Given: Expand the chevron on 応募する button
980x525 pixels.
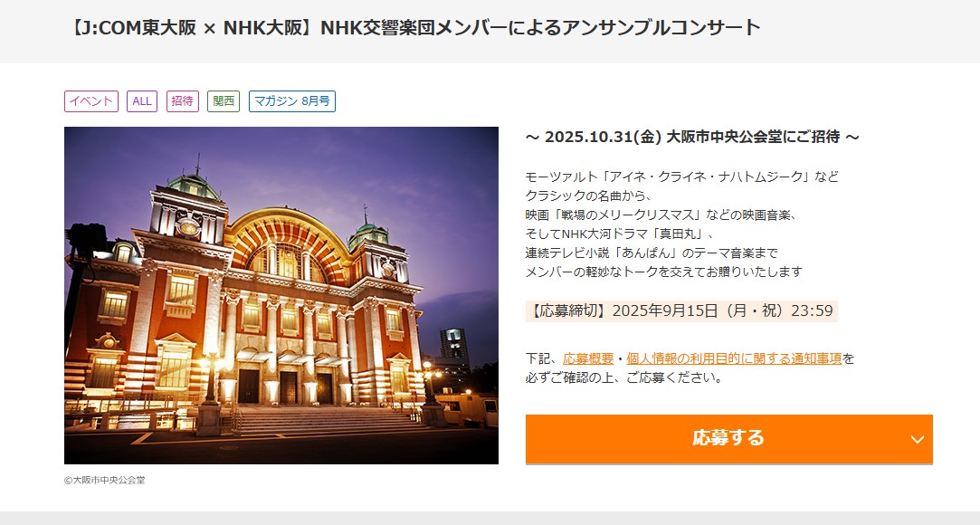Looking at the screenshot, I should point(917,439).
